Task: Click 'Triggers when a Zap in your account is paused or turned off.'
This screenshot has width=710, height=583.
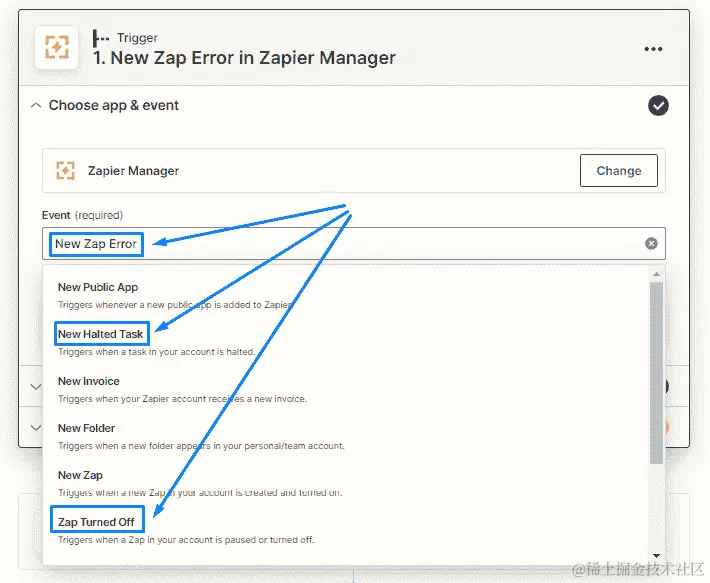Action: (x=186, y=540)
